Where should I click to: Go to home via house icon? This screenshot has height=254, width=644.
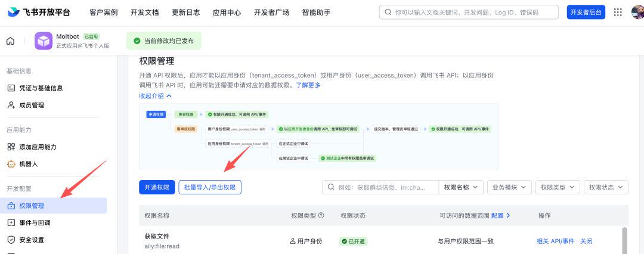click(x=11, y=41)
